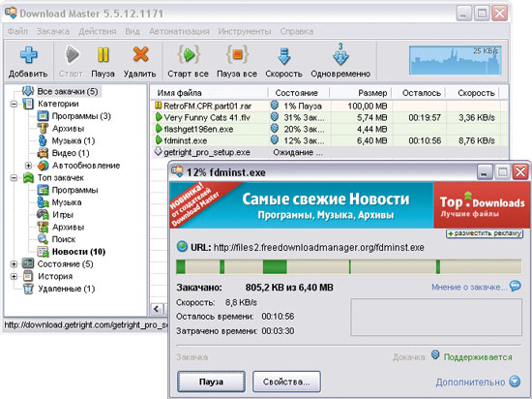The width and height of the screenshot is (532, 399).
Task: Open the Мнение о закачке comment bubble icon
Action: (515, 286)
